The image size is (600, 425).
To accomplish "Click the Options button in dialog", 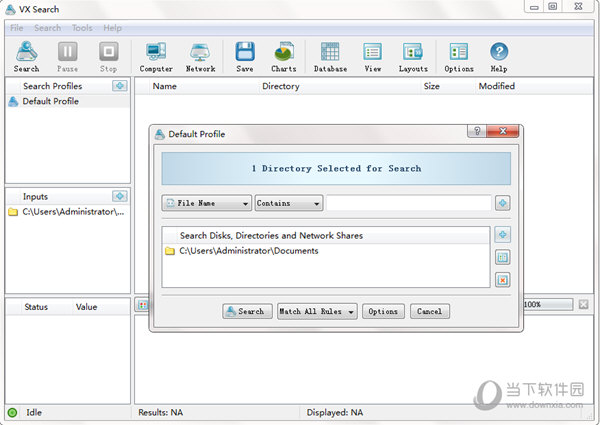I will pos(383,311).
